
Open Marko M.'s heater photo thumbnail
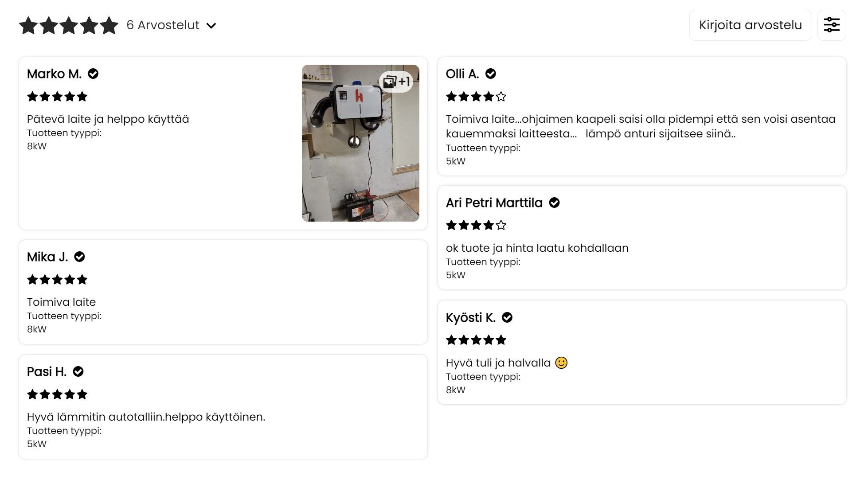pyautogui.click(x=360, y=151)
